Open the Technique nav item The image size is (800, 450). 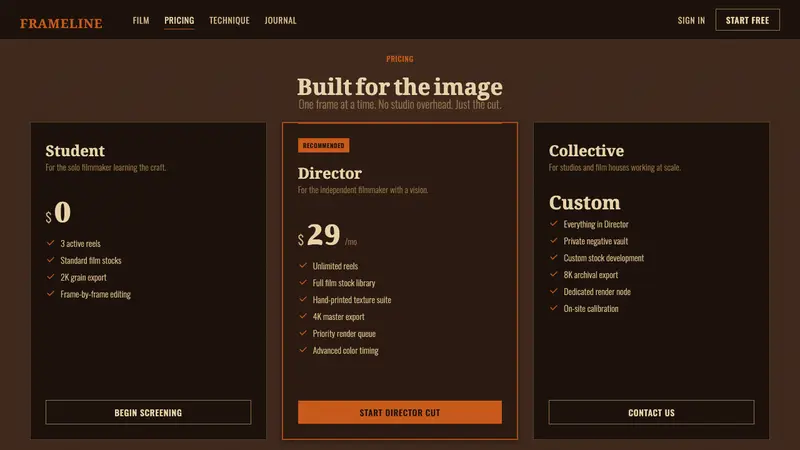tap(229, 20)
